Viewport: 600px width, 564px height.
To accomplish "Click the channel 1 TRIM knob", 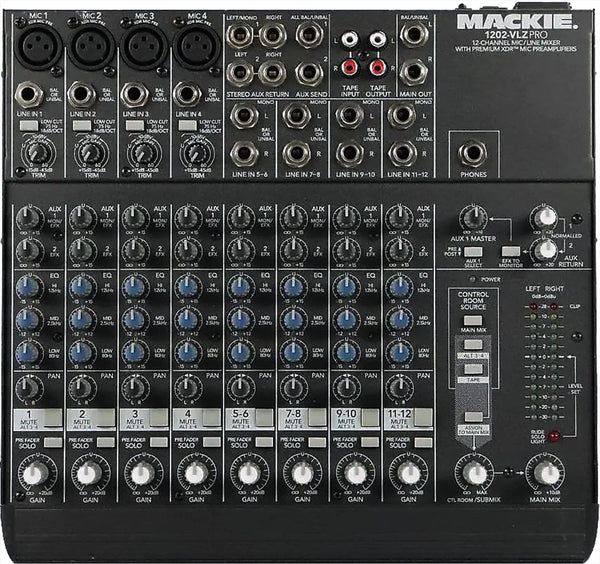I will click(x=38, y=152).
